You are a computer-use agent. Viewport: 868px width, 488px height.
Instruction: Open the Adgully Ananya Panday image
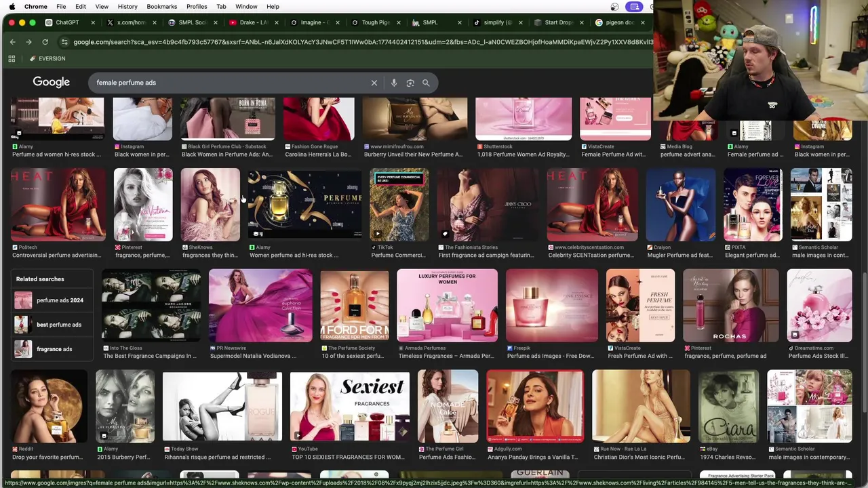point(535,406)
